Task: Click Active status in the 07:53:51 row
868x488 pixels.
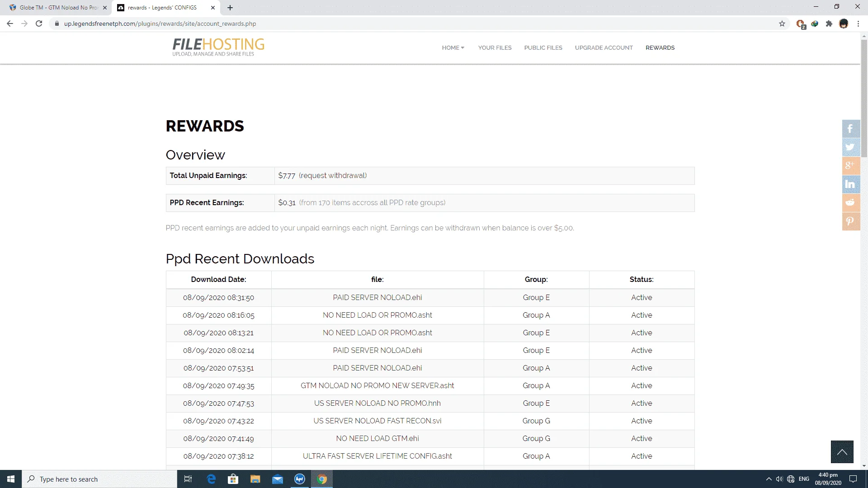Action: pyautogui.click(x=642, y=368)
